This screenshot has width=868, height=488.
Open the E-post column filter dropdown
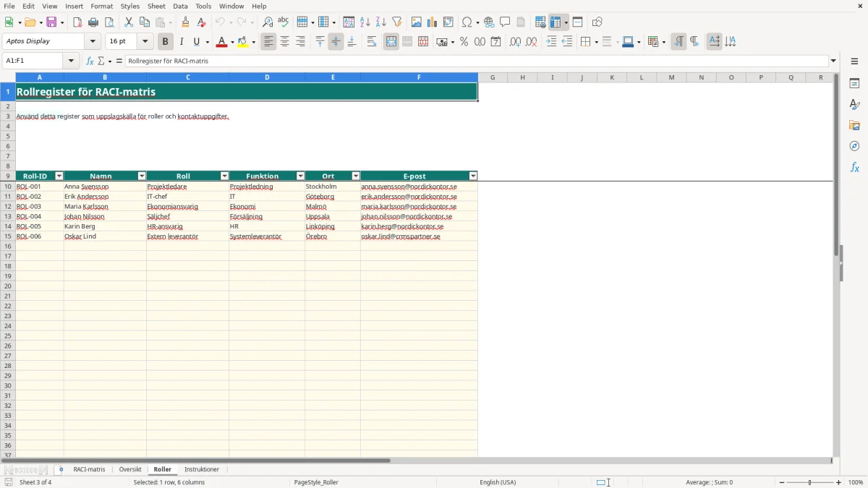(473, 176)
